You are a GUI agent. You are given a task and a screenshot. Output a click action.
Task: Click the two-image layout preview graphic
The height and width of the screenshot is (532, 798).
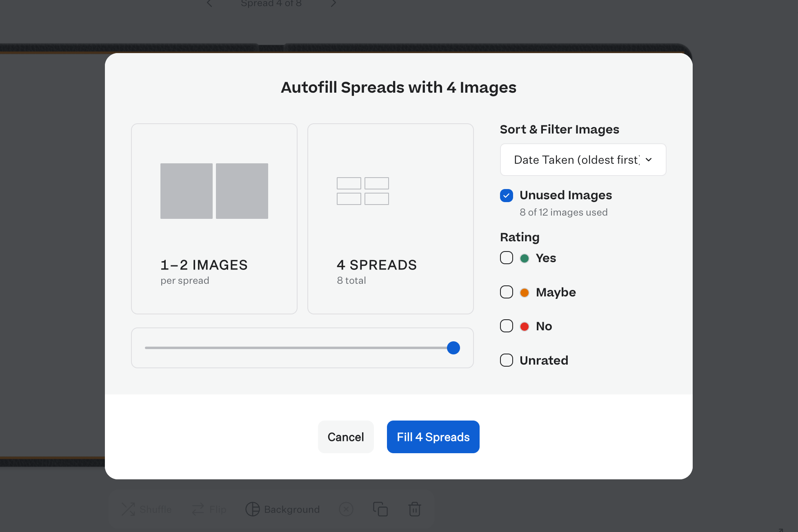pos(214,191)
